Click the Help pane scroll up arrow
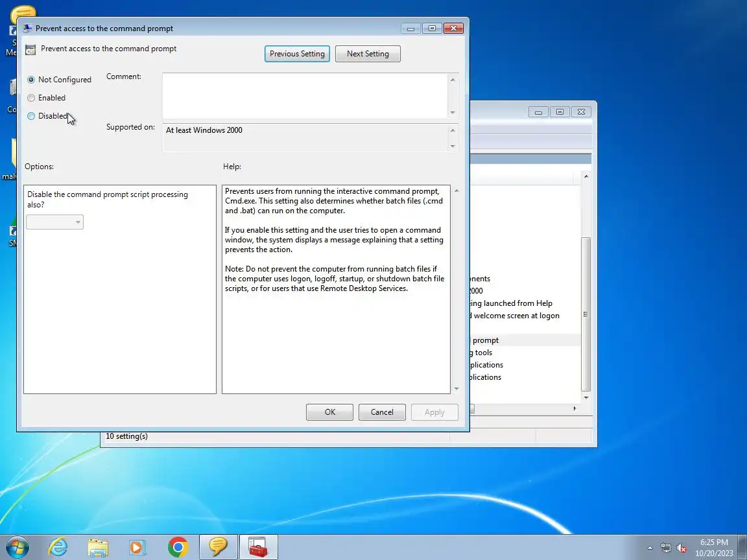This screenshot has width=747, height=560. 456,191
